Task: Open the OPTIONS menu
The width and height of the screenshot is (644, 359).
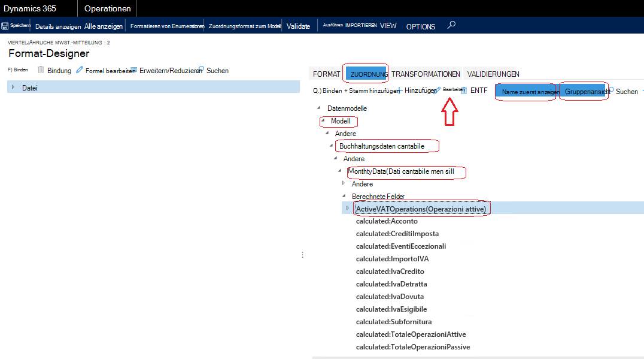Action: click(x=421, y=26)
